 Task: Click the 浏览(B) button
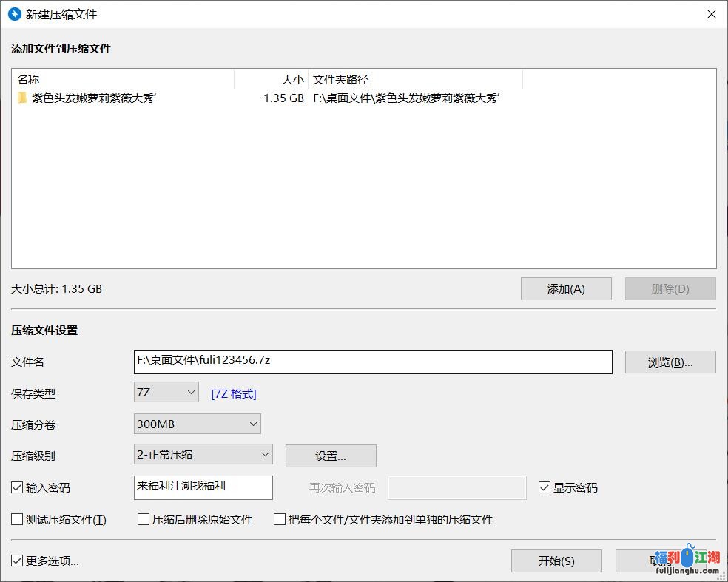(670, 362)
